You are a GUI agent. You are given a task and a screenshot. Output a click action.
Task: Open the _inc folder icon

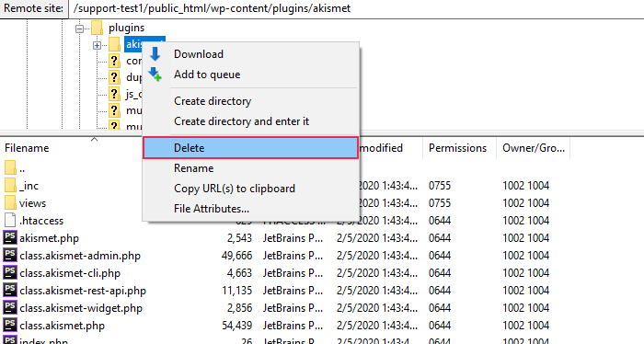[x=10, y=186]
